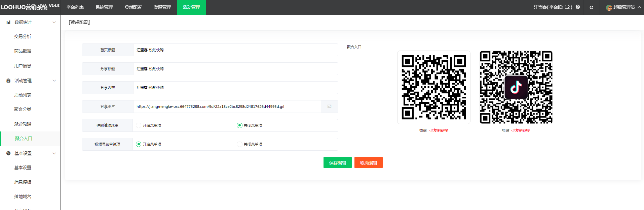The width and height of the screenshot is (644, 210).
Task: Click the Douyin QR code image
Action: tap(516, 87)
